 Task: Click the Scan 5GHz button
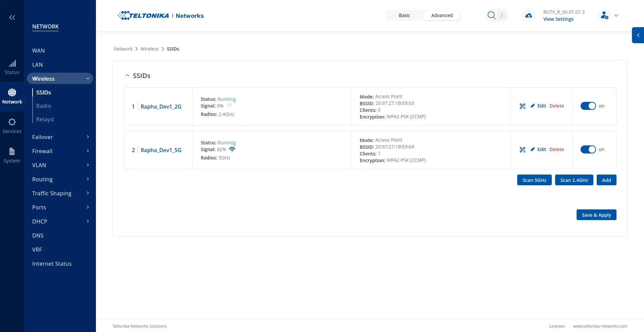pos(534,180)
